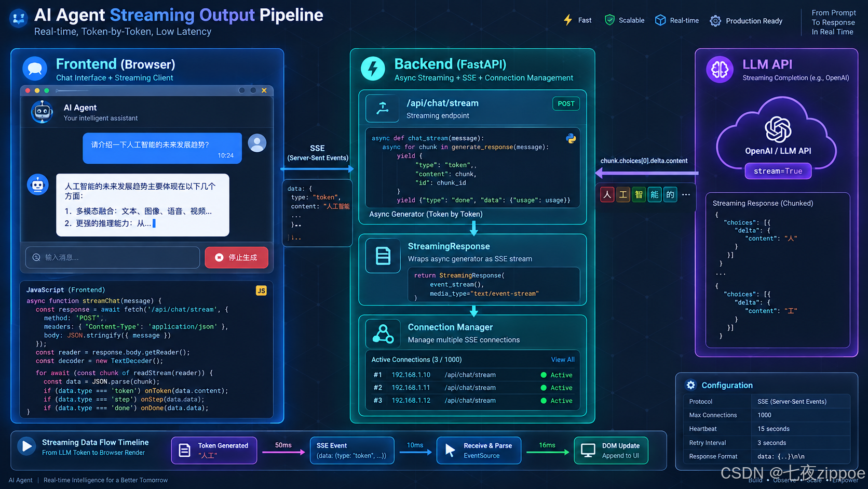Click the red stop generation button
This screenshot has height=489, width=868.
pyautogui.click(x=236, y=257)
